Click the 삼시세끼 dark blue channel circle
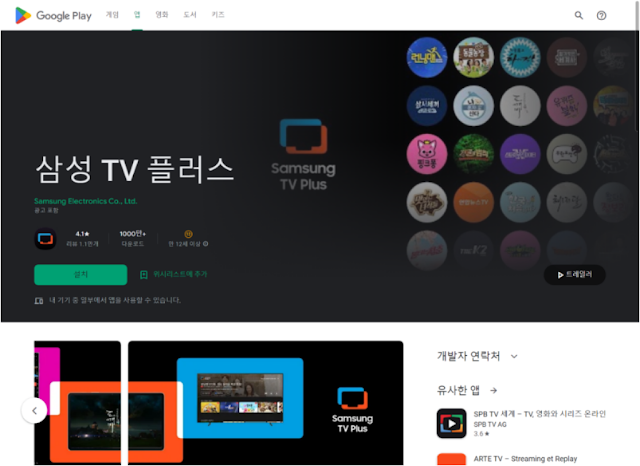 click(x=427, y=106)
